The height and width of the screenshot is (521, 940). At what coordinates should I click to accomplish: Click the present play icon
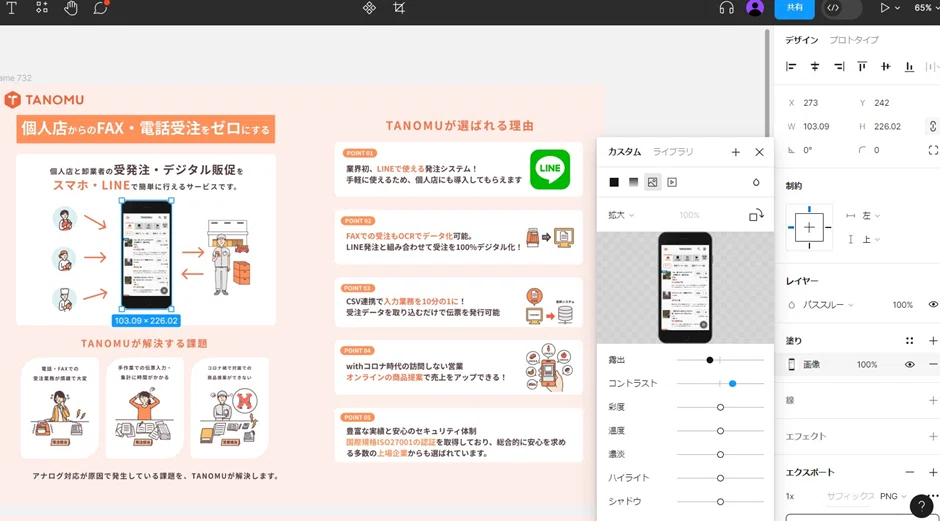[884, 8]
